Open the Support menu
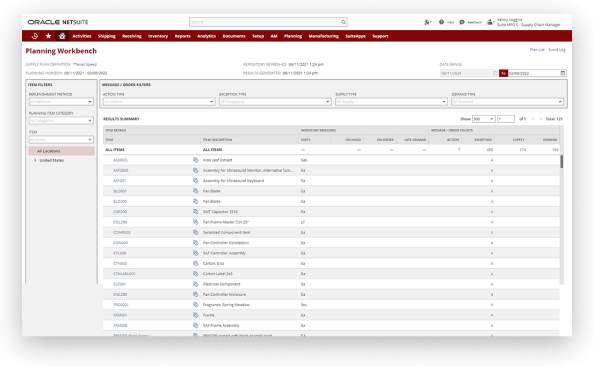The image size is (594, 367). pos(380,36)
